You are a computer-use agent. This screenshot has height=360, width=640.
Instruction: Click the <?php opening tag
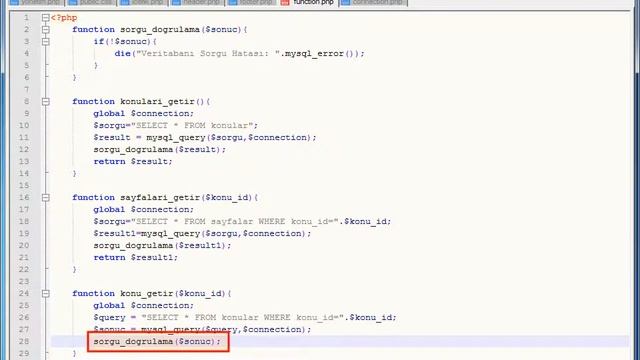click(64, 18)
